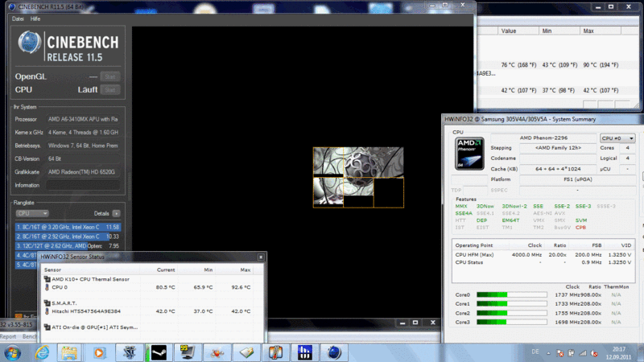This screenshot has width=644, height=362.
Task: Select ranking entry 8C/16T @ 3.20 GHz Intel Xeon
Action: click(68, 227)
